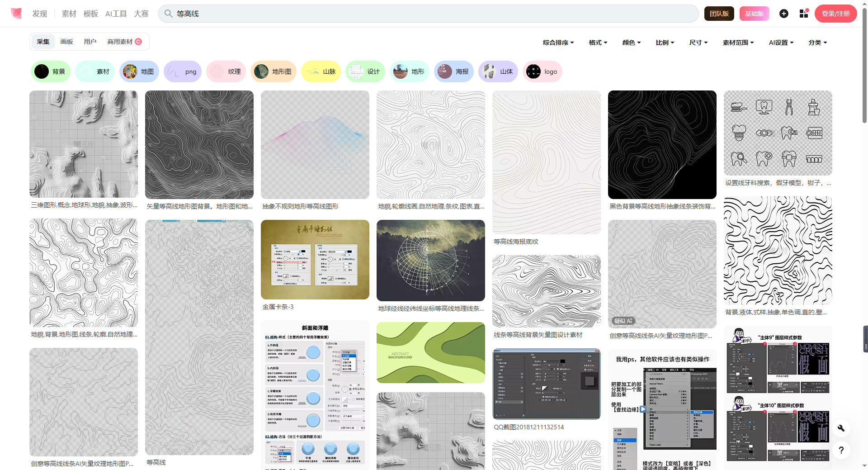Select the 设计 tag chip

[x=365, y=71]
